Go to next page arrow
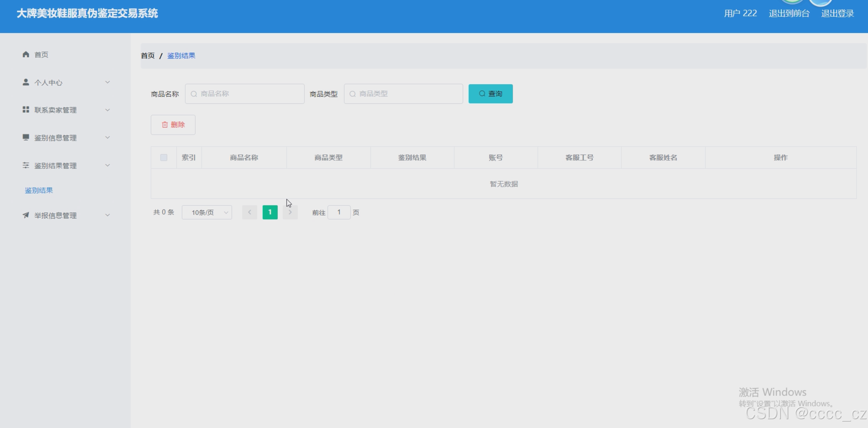This screenshot has width=868, height=428. point(290,212)
